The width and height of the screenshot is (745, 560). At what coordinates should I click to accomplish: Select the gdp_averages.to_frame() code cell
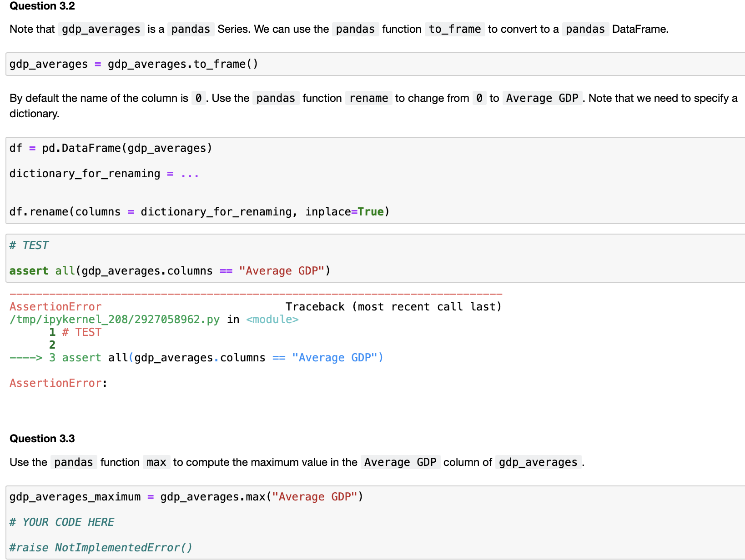(x=134, y=64)
